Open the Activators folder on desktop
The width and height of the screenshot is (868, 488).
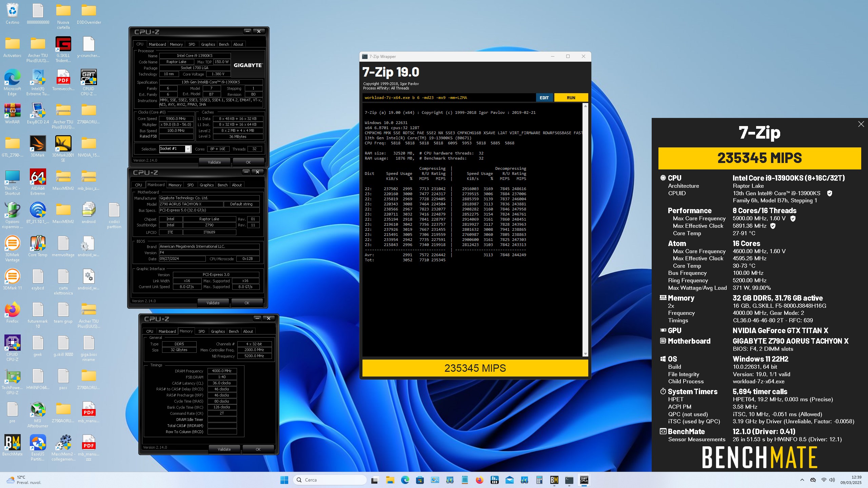12,47
